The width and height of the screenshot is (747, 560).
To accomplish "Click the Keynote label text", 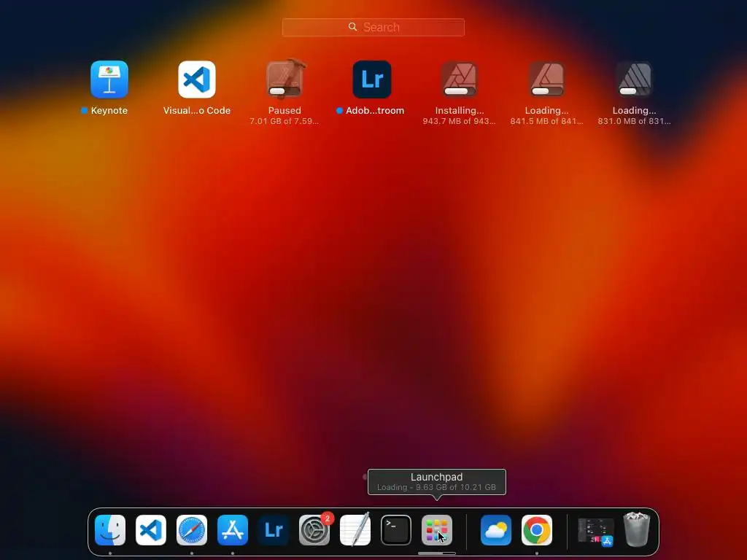I will click(x=109, y=111).
